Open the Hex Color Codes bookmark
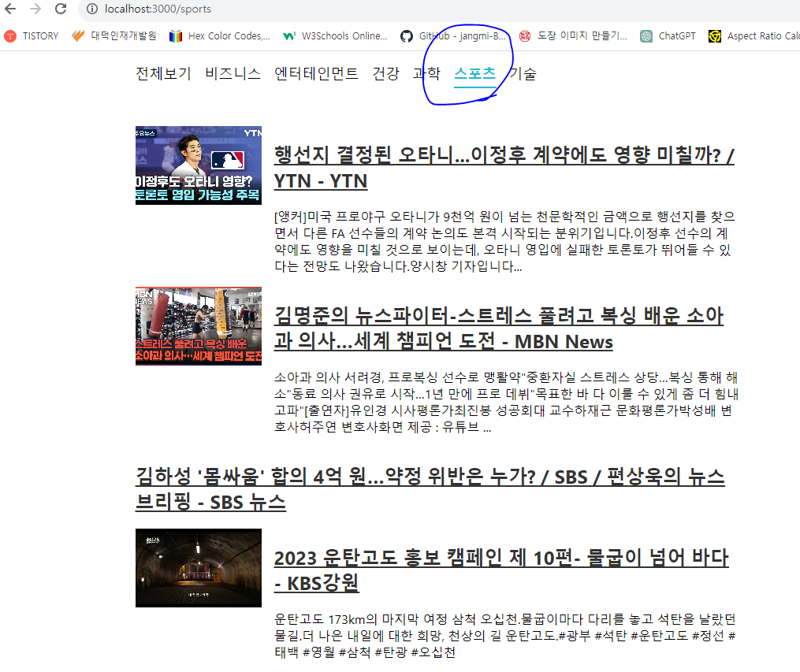This screenshot has height=672, width=800. tap(220, 36)
